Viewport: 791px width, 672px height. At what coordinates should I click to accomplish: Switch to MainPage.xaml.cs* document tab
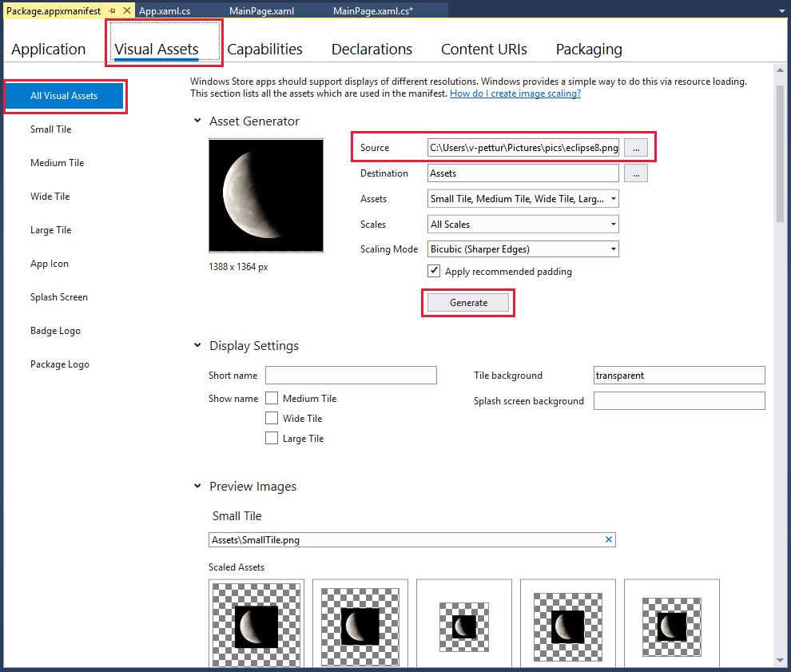click(x=373, y=10)
